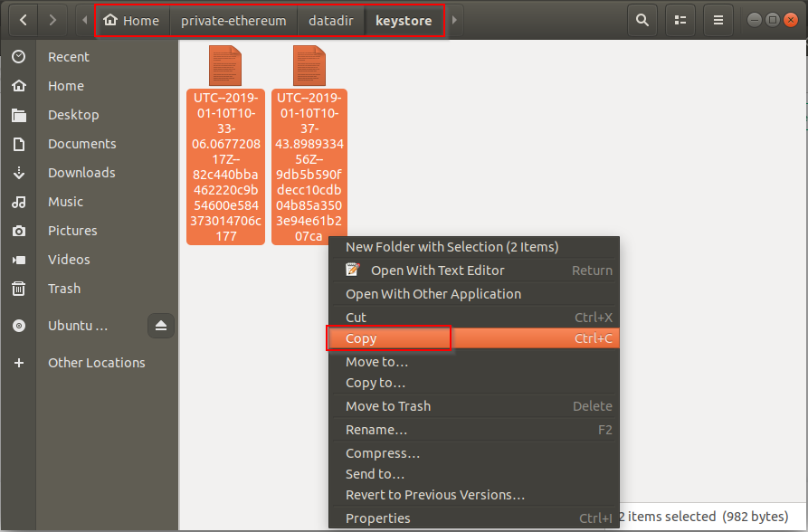Go back with the left arrow button

click(23, 20)
